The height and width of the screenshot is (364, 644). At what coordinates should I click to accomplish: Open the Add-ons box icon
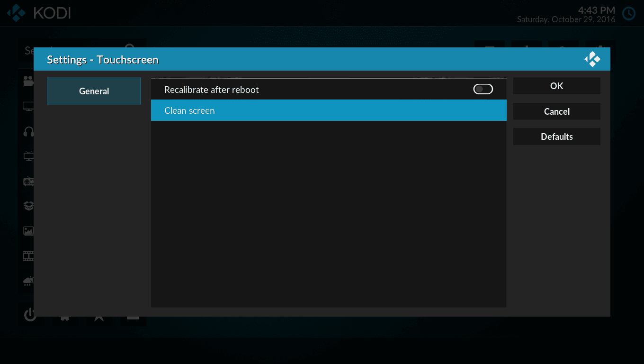tap(28, 206)
